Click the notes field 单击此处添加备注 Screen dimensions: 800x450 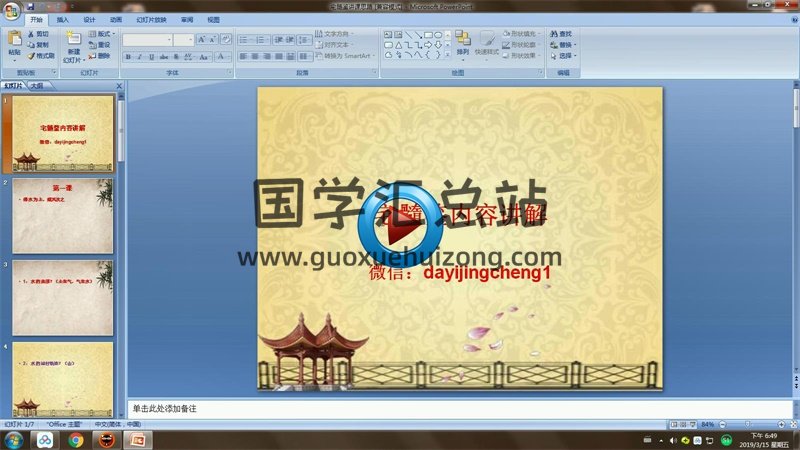tap(459, 409)
